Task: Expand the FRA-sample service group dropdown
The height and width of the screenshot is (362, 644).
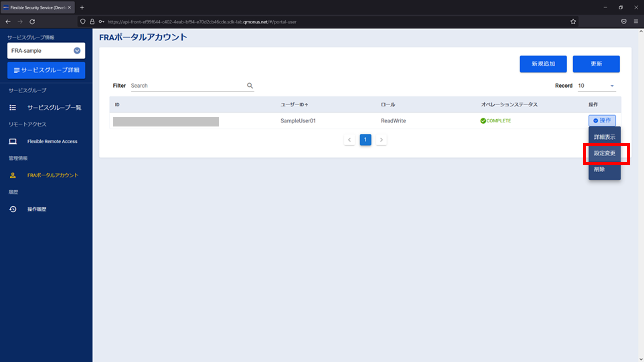Action: pyautogui.click(x=77, y=51)
